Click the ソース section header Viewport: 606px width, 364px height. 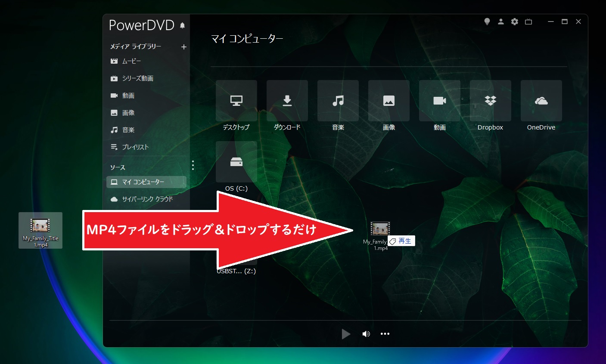pos(118,167)
